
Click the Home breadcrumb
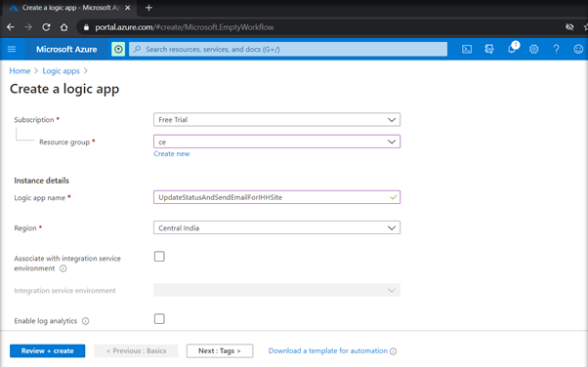coord(20,71)
